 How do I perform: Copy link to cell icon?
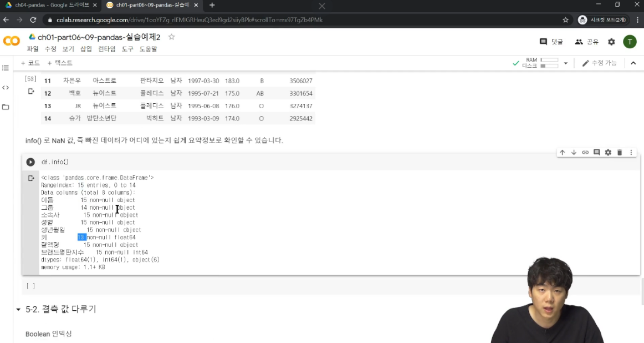pos(585,153)
